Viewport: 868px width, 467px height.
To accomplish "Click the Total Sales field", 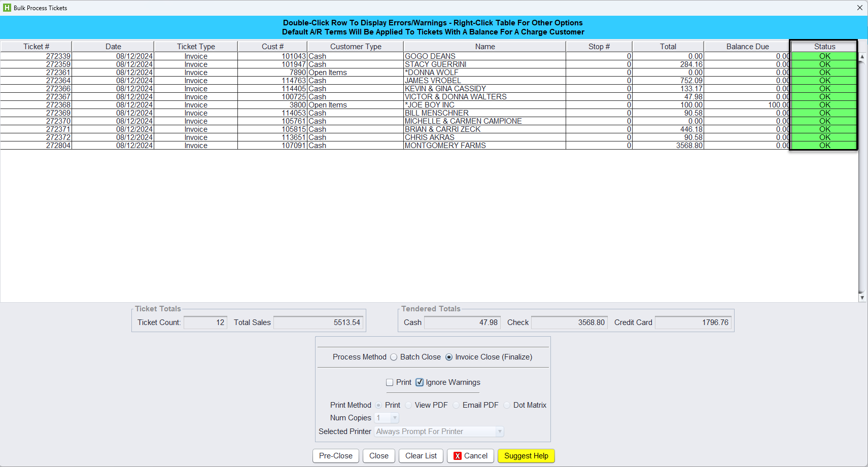I will [319, 322].
